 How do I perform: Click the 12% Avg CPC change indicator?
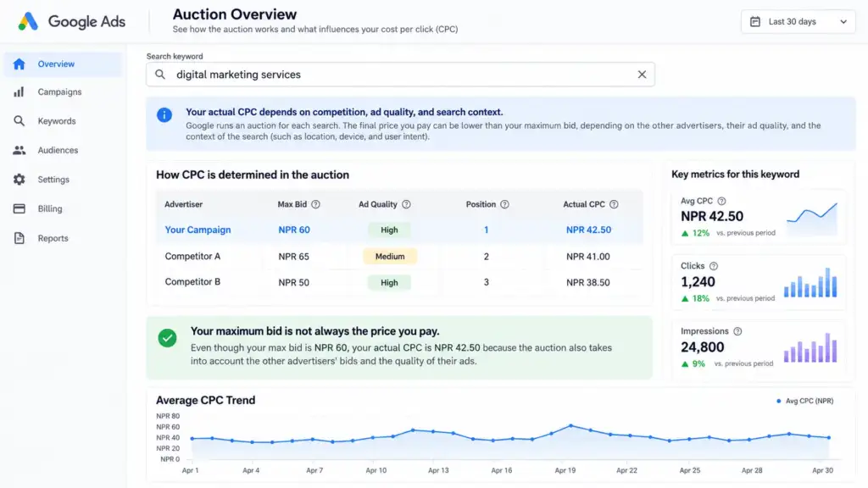click(x=695, y=233)
